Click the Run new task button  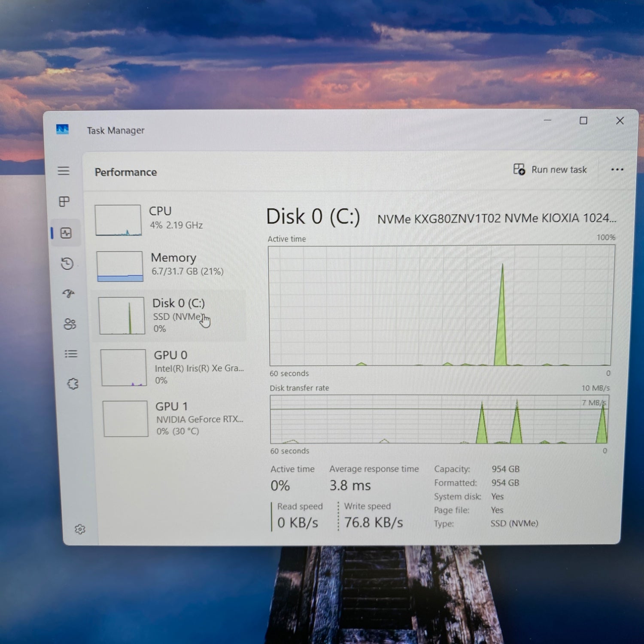tap(550, 170)
